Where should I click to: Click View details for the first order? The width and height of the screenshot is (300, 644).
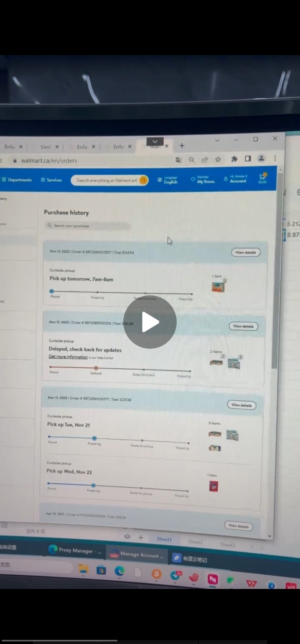tap(245, 252)
